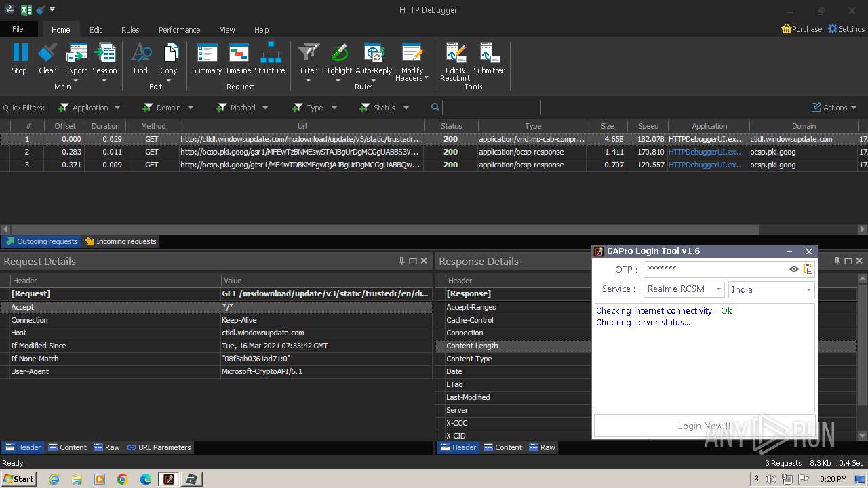
Task: Click the Login Now button
Action: 705,426
